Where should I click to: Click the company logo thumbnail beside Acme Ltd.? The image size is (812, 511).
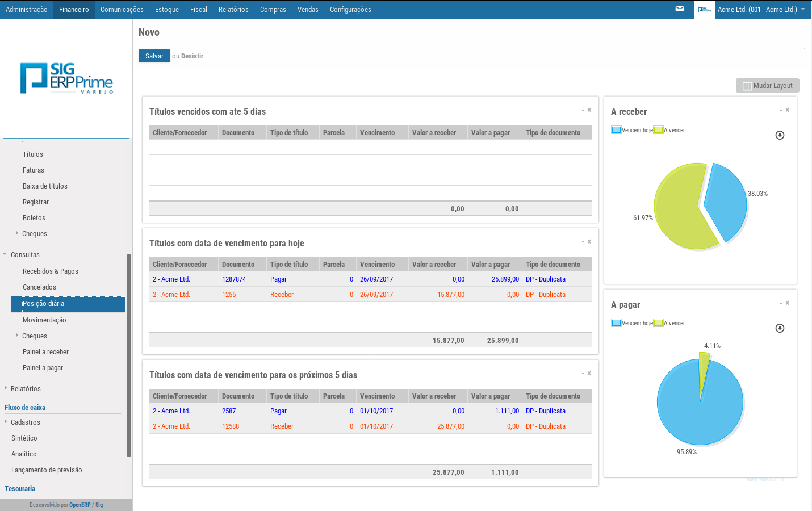tap(705, 10)
